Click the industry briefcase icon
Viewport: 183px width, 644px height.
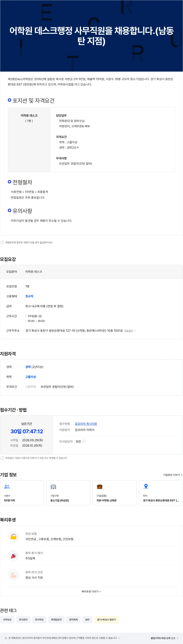100,487
